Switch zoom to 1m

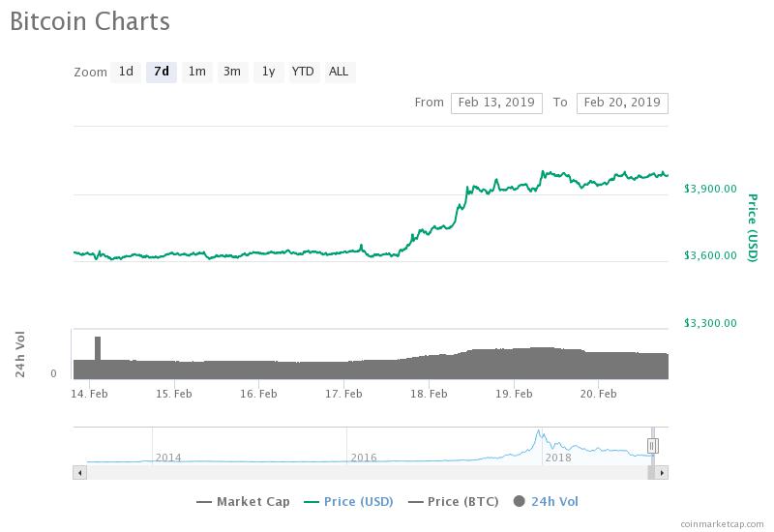pos(197,72)
